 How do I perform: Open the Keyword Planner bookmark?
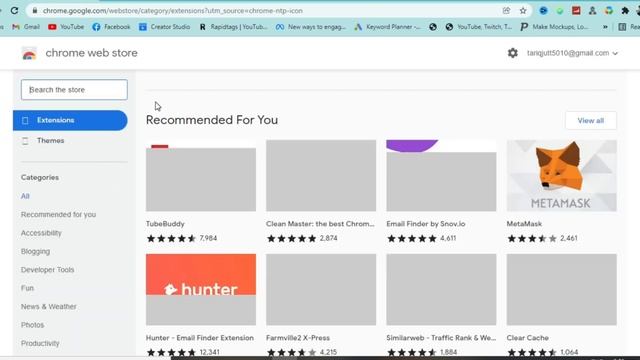pos(387,27)
